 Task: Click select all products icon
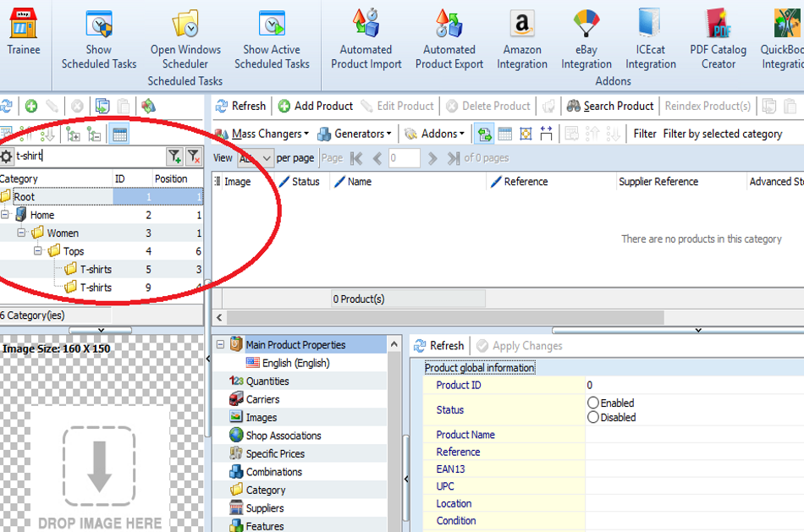pos(526,134)
